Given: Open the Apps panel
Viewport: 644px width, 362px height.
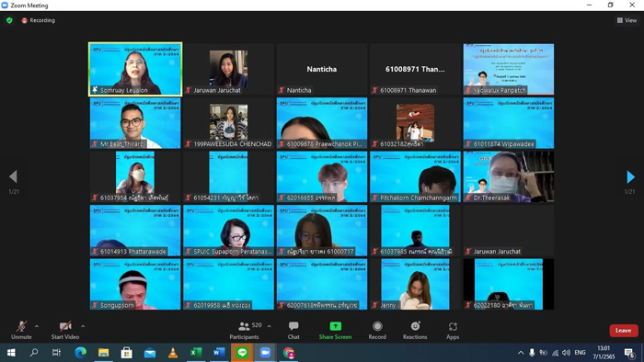Looking at the screenshot, I should [453, 330].
